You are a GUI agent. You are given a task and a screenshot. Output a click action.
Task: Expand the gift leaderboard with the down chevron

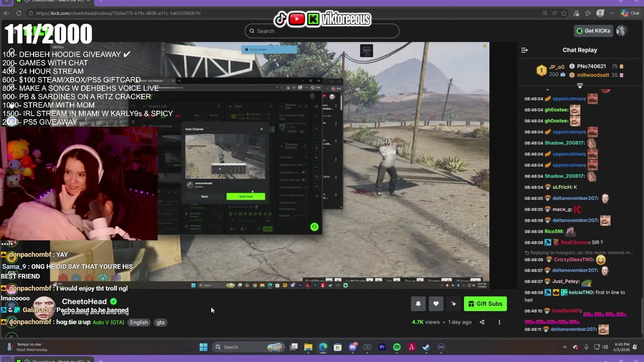pyautogui.click(x=580, y=86)
